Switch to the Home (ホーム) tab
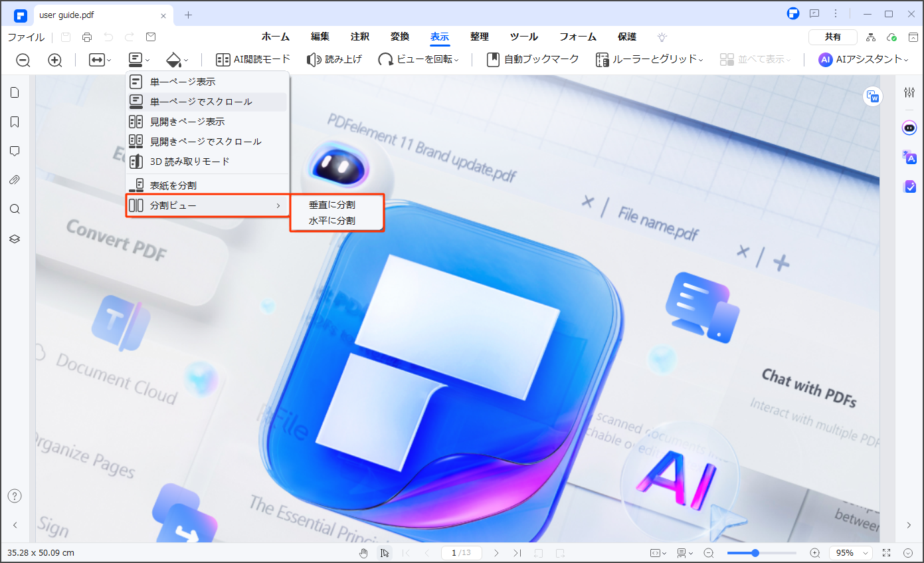 click(x=275, y=37)
